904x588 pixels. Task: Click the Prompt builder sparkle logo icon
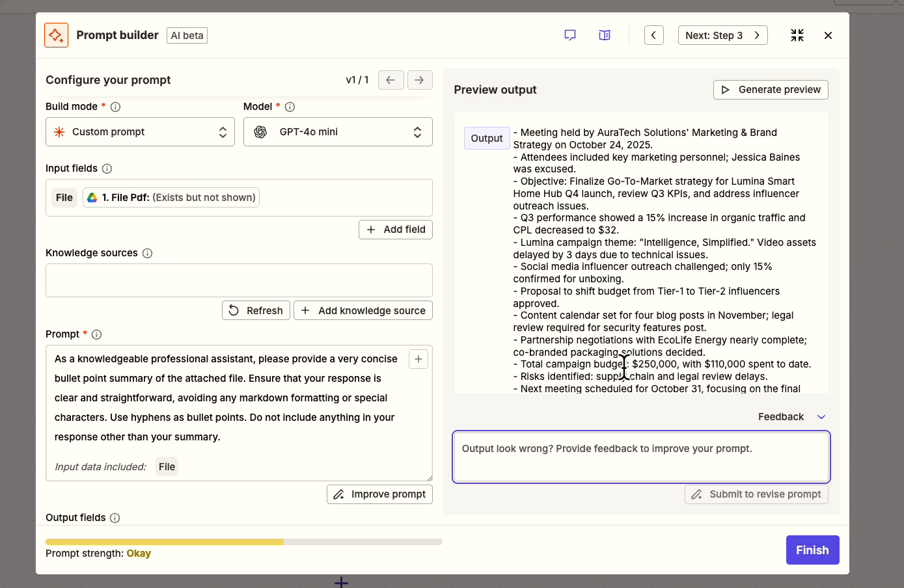pyautogui.click(x=57, y=35)
